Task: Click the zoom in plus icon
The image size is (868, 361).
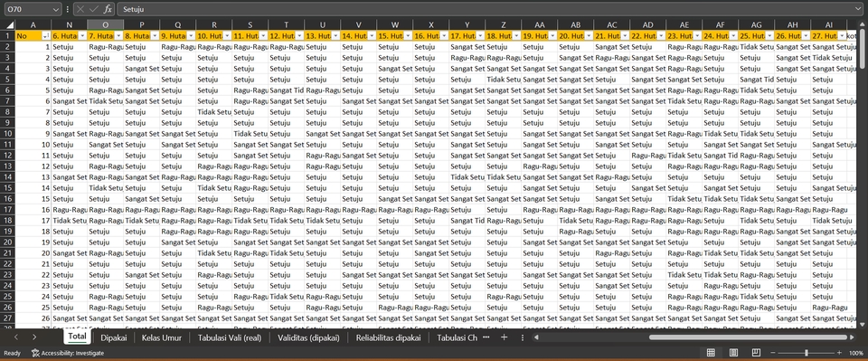Action: [x=839, y=353]
